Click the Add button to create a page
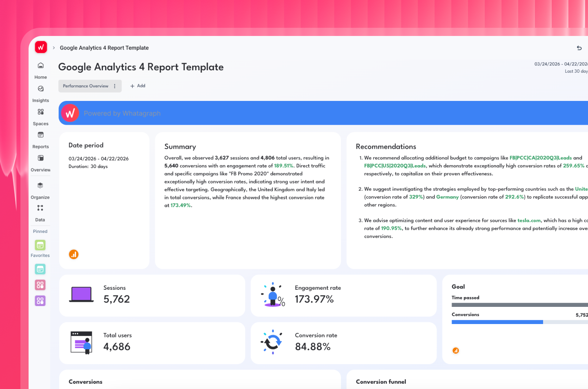Screen dimensions: 588x389 [138, 86]
